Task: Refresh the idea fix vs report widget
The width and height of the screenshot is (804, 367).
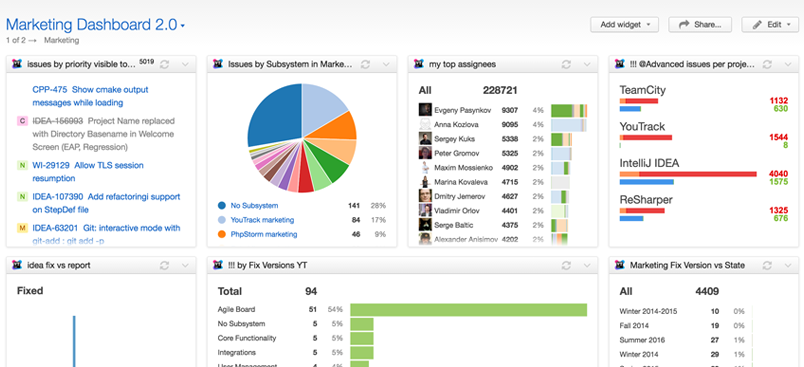Action: 165,265
